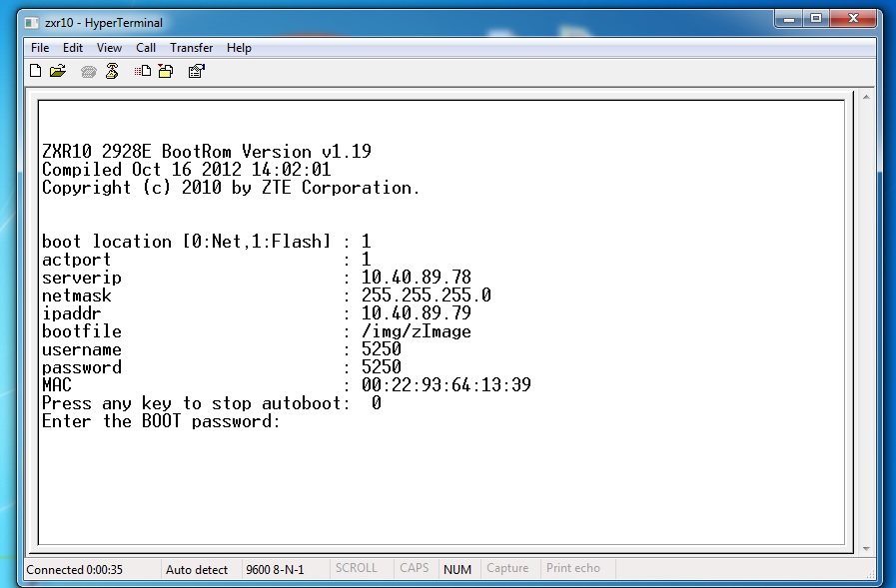
Task: Click the Capture status indicator
Action: pos(507,568)
